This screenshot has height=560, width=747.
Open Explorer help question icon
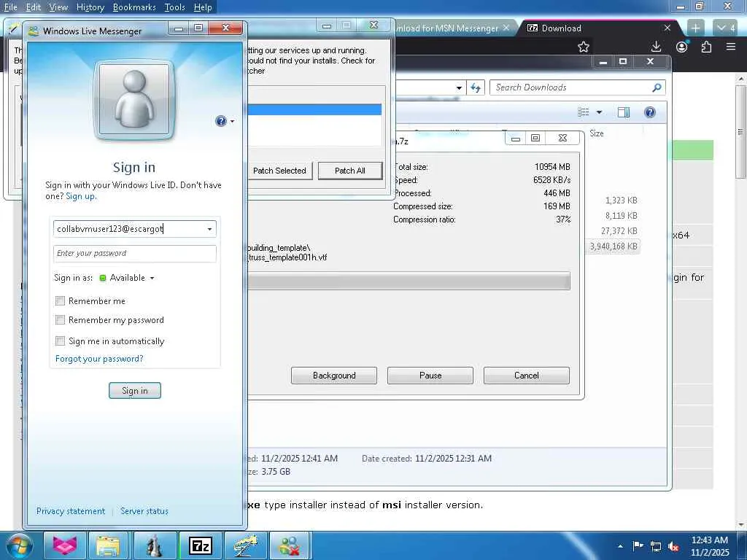[x=650, y=112]
